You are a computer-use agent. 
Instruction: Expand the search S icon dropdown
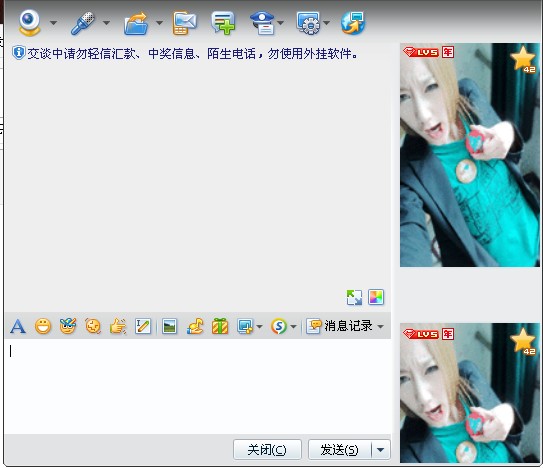tap(293, 326)
